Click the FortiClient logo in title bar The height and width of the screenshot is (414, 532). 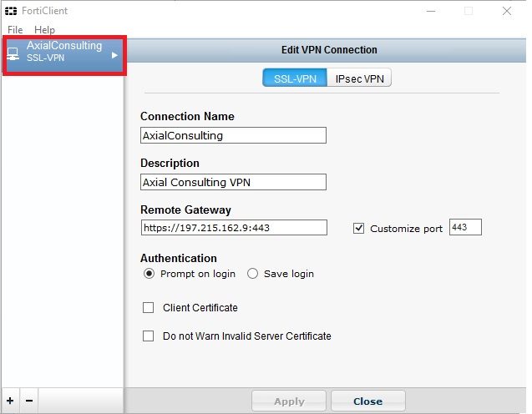[x=11, y=11]
